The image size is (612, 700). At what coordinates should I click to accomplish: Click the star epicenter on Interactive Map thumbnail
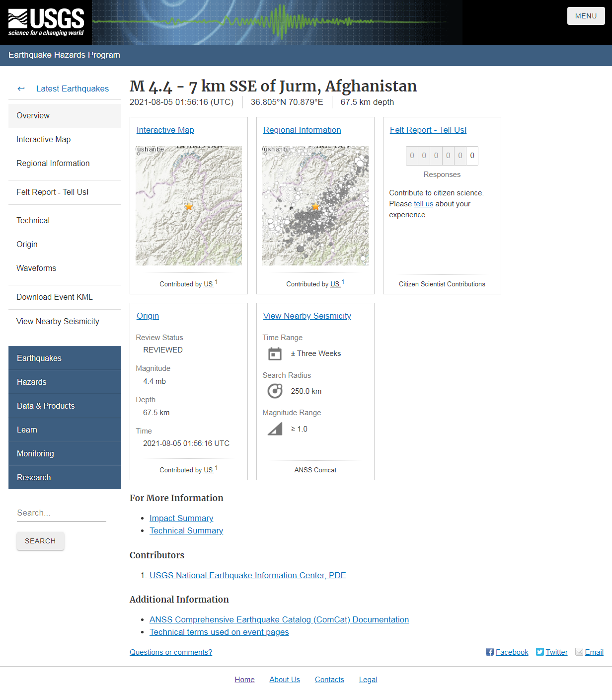pyautogui.click(x=189, y=206)
